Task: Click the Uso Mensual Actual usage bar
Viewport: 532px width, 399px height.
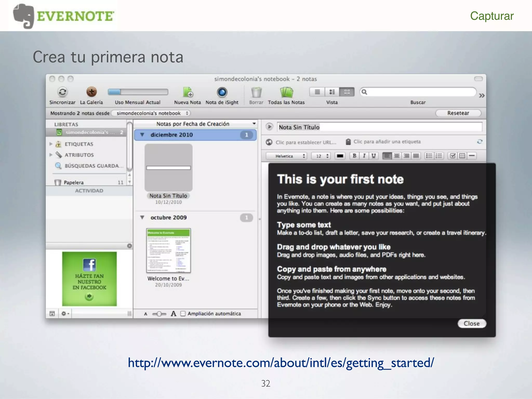Action: tap(138, 92)
